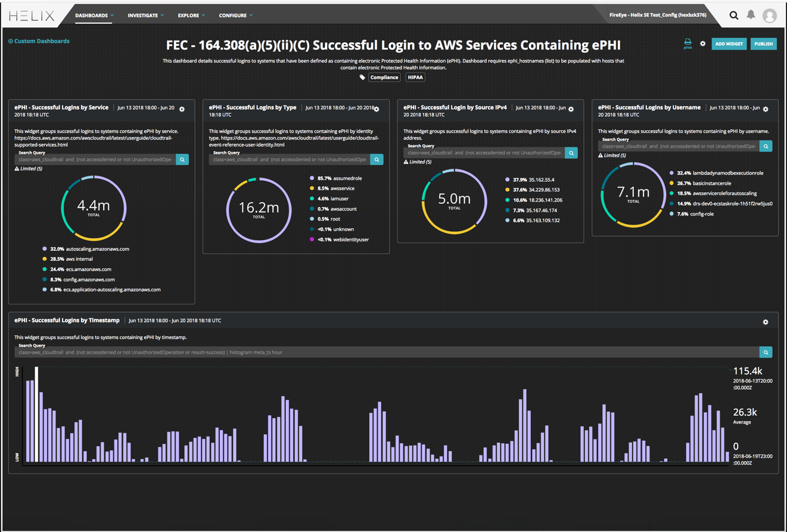This screenshot has height=532, width=787.
Task: Click the Service widget search query field
Action: [x=95, y=160]
